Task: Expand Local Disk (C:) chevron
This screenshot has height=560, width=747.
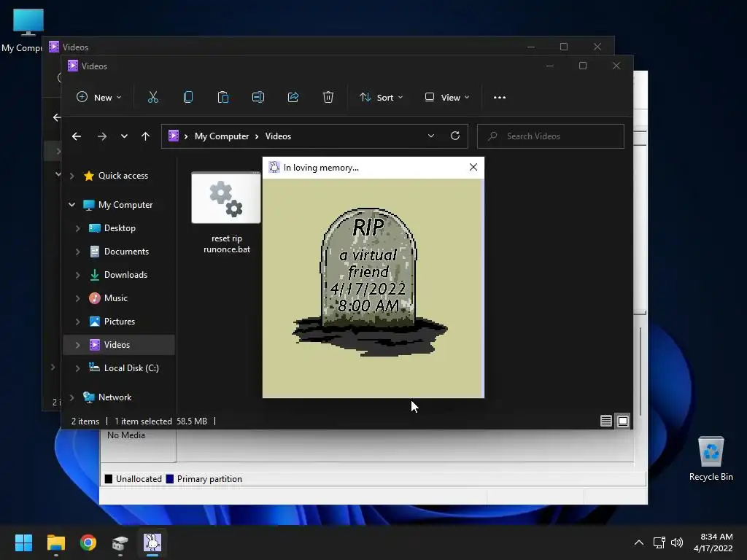Action: [x=77, y=368]
